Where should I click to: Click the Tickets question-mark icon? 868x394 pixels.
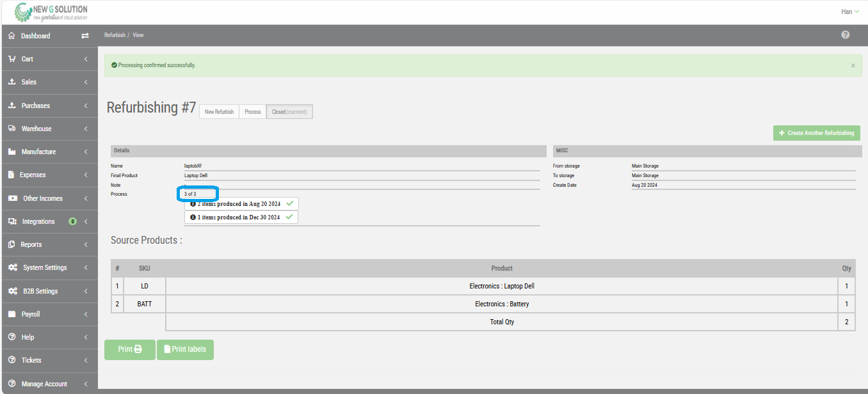12,360
